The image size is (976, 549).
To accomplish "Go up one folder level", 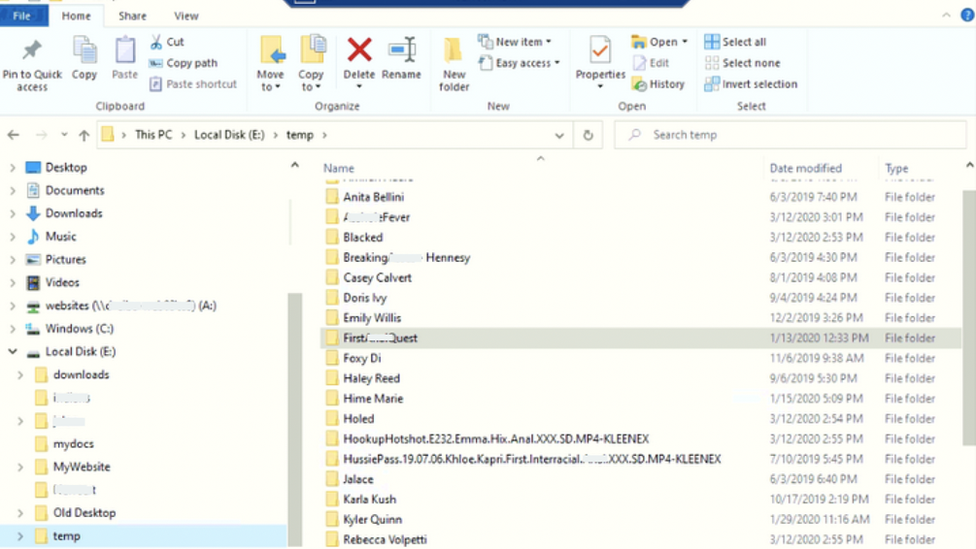I will coord(84,135).
